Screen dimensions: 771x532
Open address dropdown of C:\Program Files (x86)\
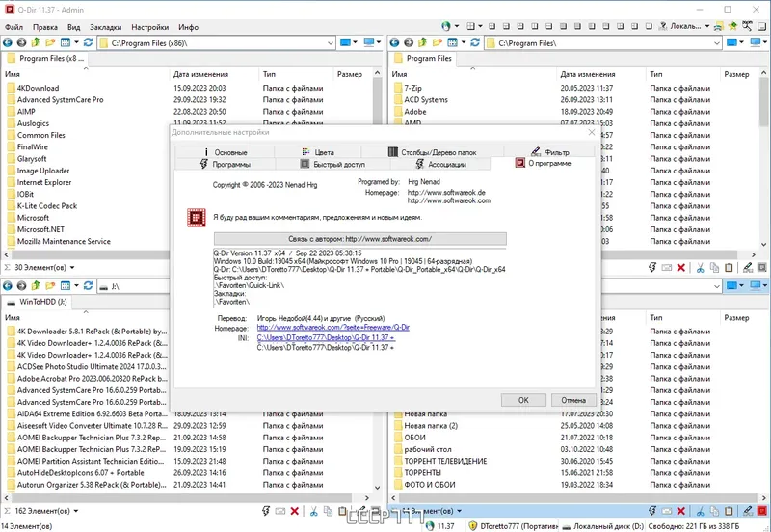point(331,43)
